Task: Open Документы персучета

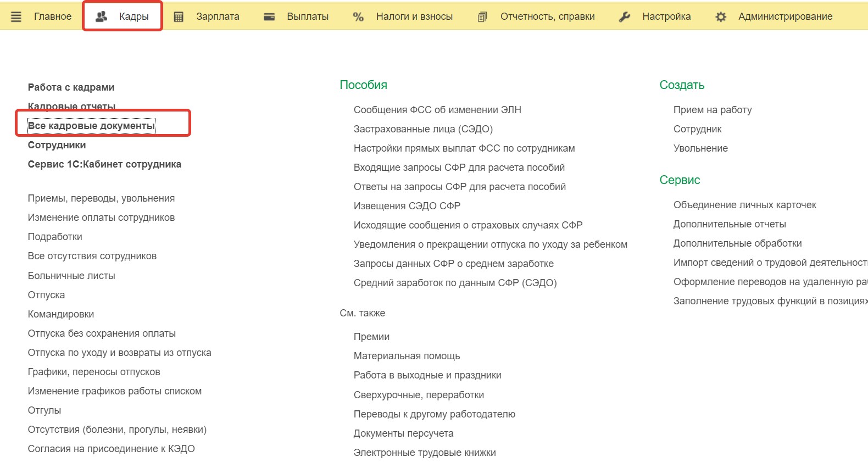Action: [x=404, y=433]
